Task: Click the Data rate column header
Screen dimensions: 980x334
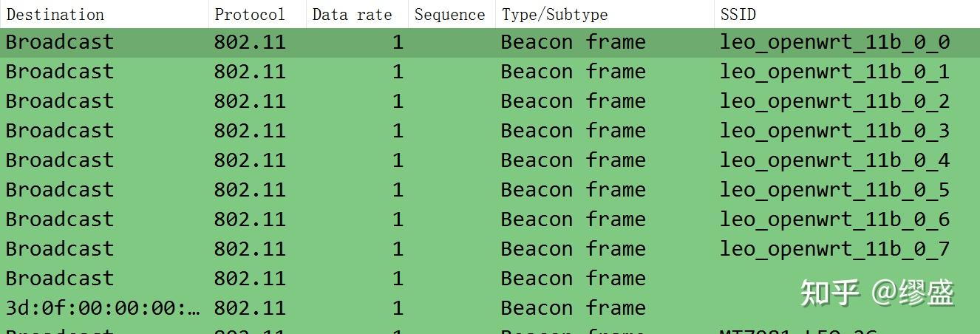Action: pyautogui.click(x=357, y=14)
